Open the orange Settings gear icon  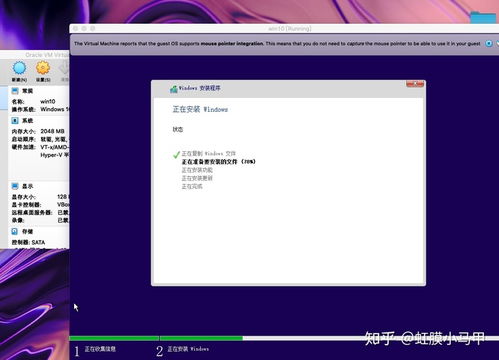(x=43, y=68)
